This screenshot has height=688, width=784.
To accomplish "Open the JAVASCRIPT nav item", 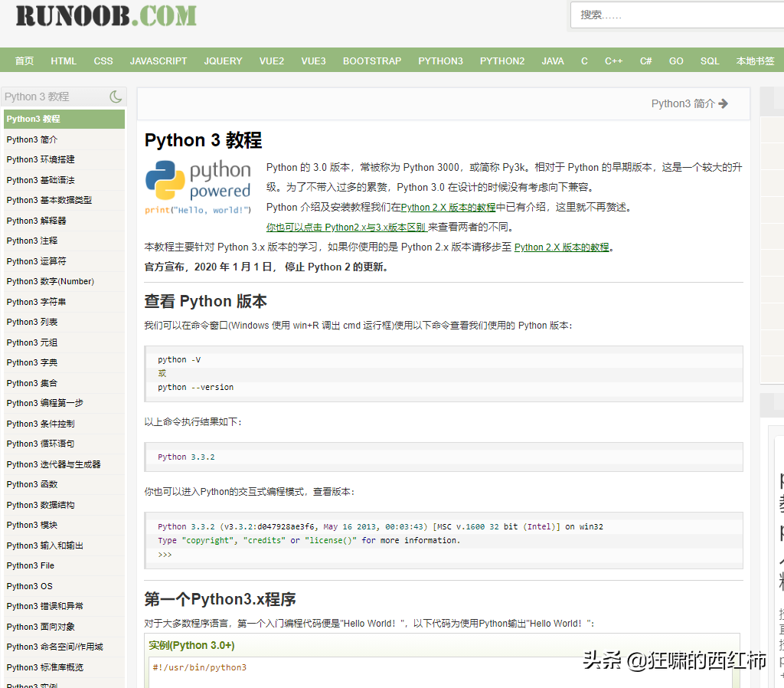I will tap(158, 61).
